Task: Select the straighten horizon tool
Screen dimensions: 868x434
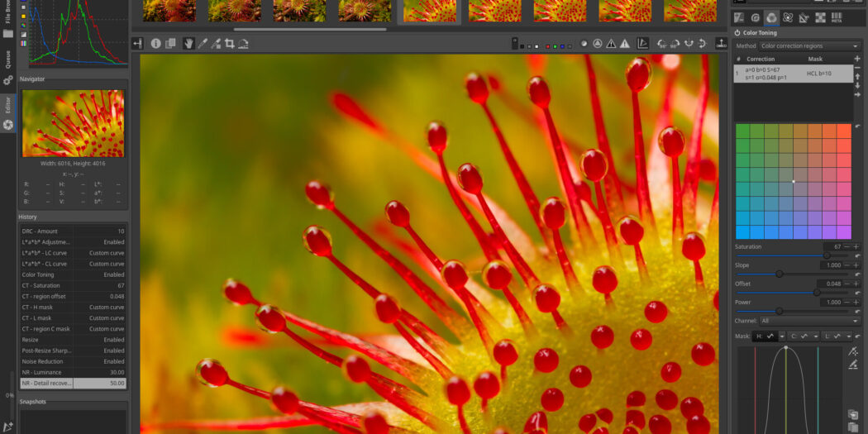Action: click(x=242, y=43)
